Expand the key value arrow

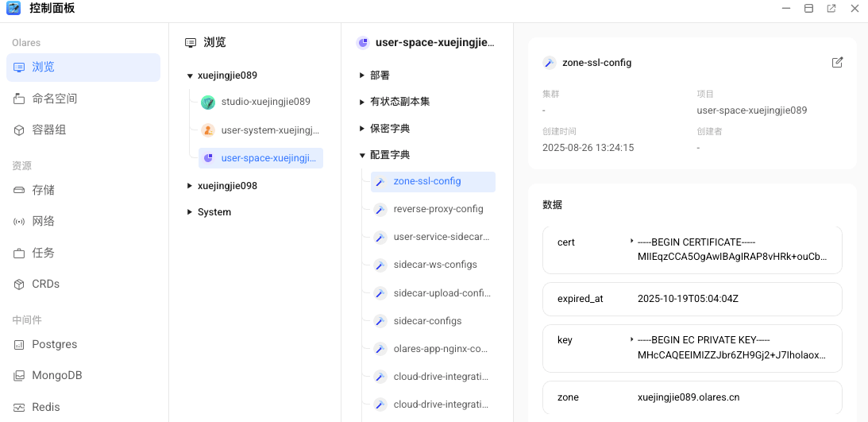click(x=631, y=339)
